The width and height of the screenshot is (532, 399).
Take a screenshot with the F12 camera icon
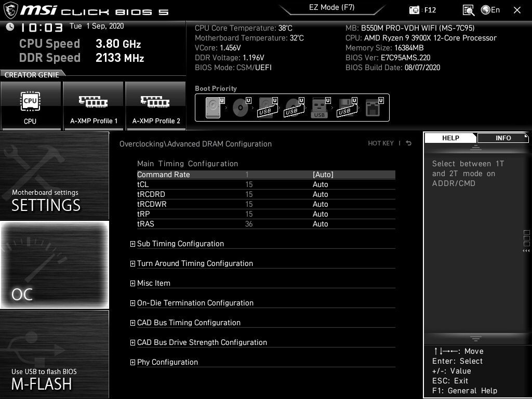click(x=414, y=10)
